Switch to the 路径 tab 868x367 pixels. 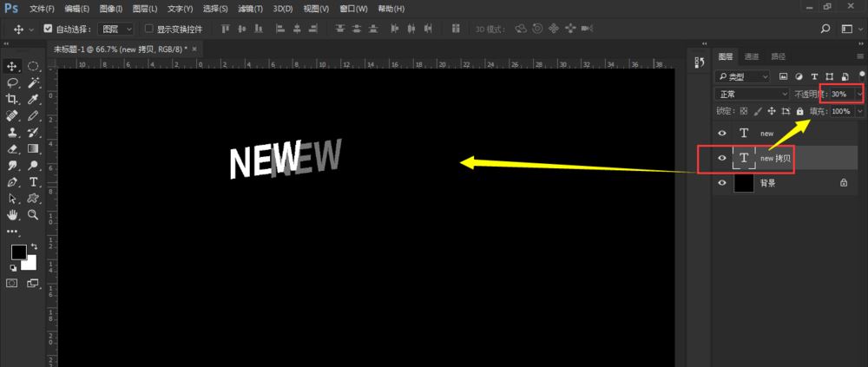pos(779,56)
